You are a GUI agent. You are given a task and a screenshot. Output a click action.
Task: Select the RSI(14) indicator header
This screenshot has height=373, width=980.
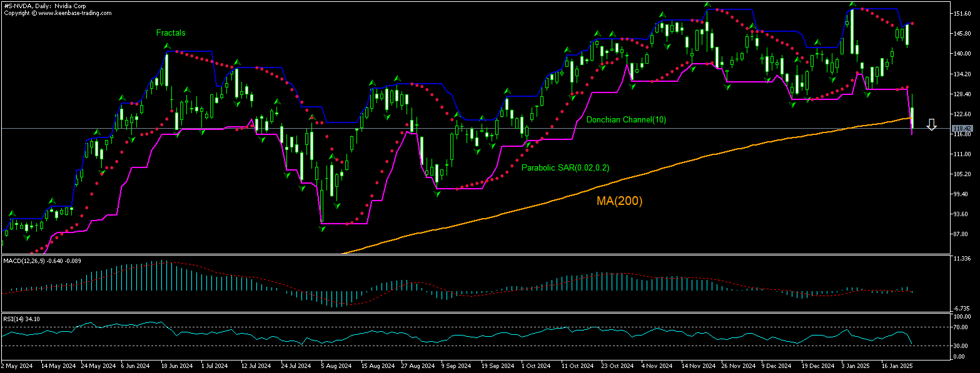coord(21,319)
